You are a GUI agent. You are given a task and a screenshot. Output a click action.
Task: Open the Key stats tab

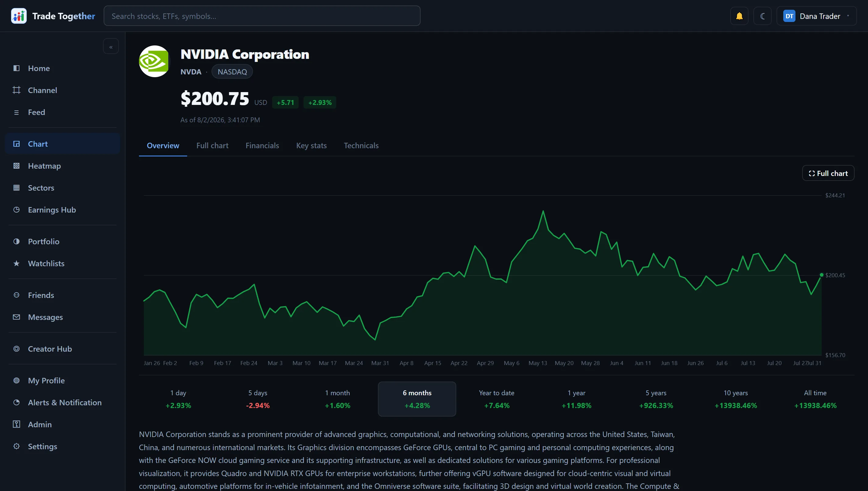pos(311,146)
